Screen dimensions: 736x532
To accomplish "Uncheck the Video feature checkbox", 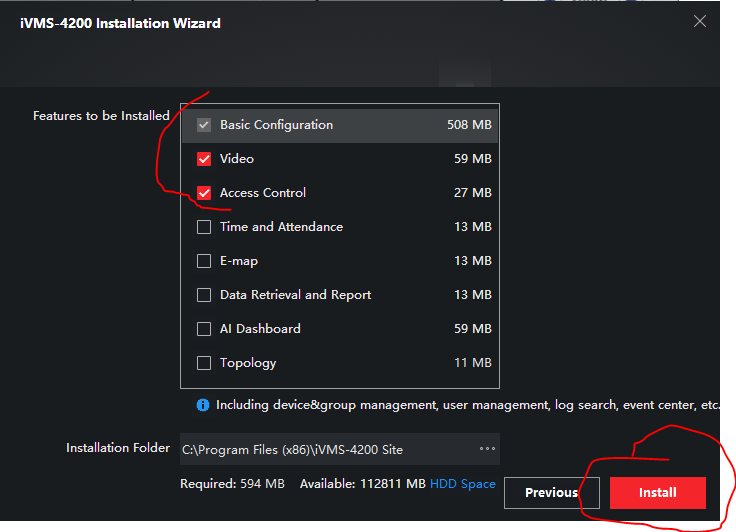I will point(204,159).
